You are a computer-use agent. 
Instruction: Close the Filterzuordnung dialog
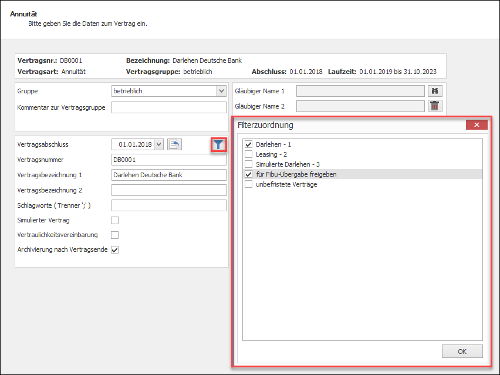tap(477, 125)
